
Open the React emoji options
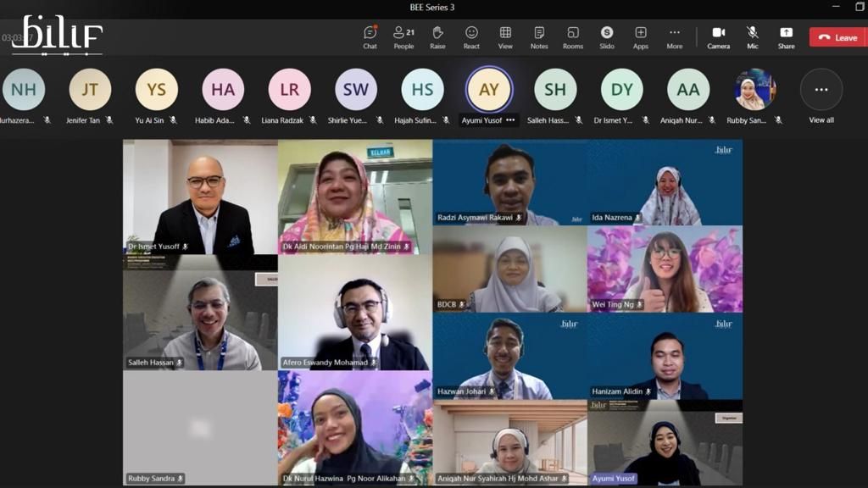coord(471,36)
